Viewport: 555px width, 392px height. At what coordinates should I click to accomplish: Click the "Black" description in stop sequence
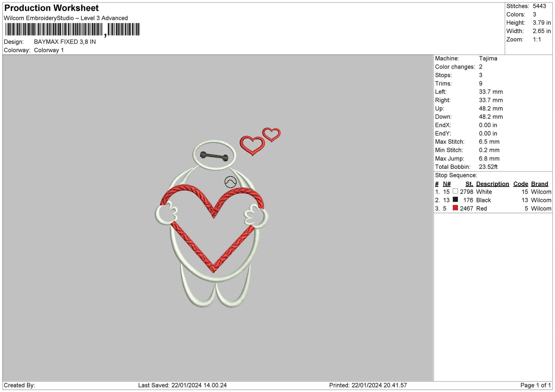484,200
